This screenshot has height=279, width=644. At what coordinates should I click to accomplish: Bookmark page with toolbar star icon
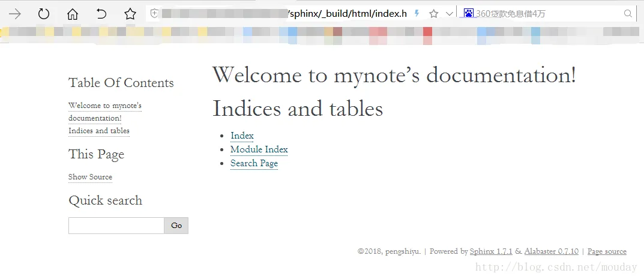(130, 14)
